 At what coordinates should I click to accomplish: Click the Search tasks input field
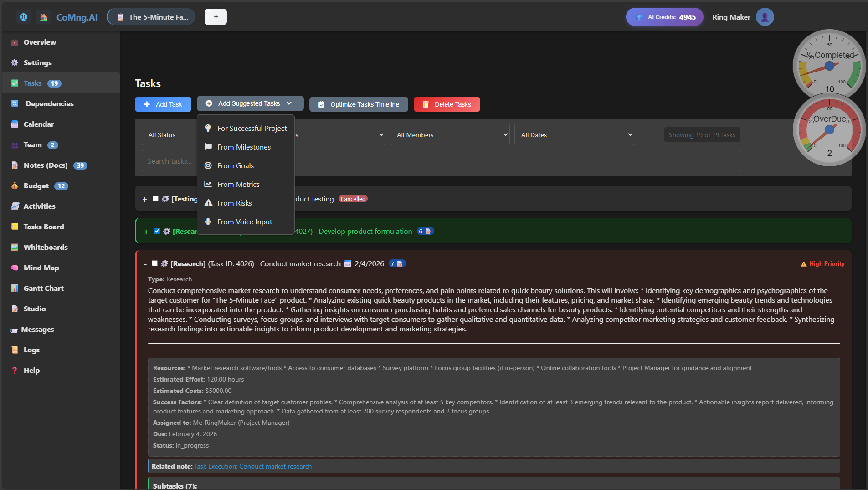coord(169,161)
